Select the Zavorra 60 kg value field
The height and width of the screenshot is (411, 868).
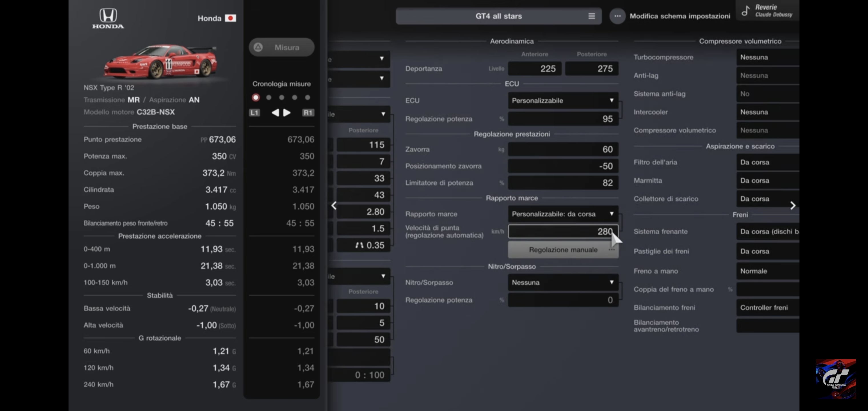(563, 149)
